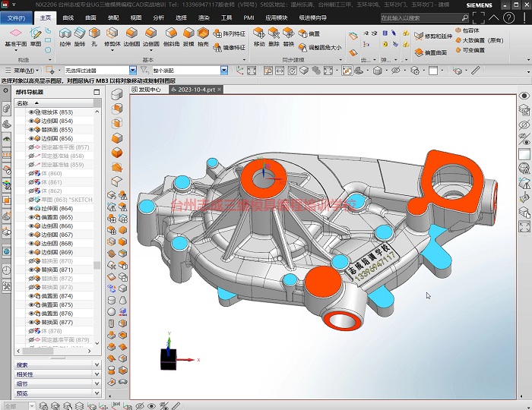Open the 整个装配 scope dropdown

224,71
